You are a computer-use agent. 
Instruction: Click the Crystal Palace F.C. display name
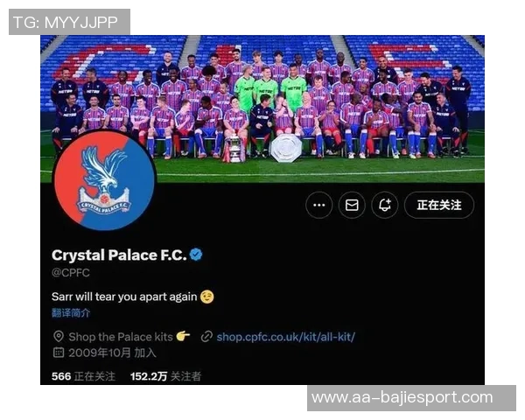(x=119, y=255)
